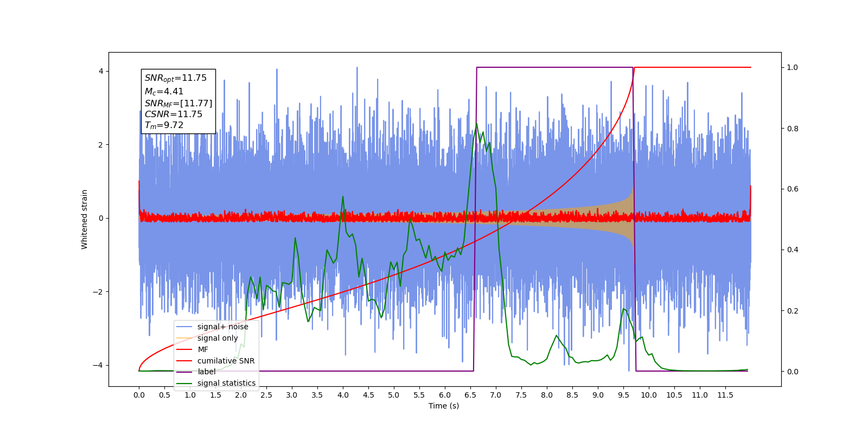
Task: Click the x-axis tick label 0.0
Action: [139, 395]
